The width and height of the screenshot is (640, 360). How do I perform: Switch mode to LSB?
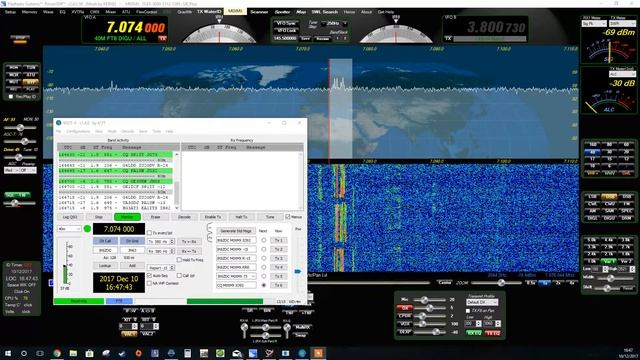(x=592, y=196)
